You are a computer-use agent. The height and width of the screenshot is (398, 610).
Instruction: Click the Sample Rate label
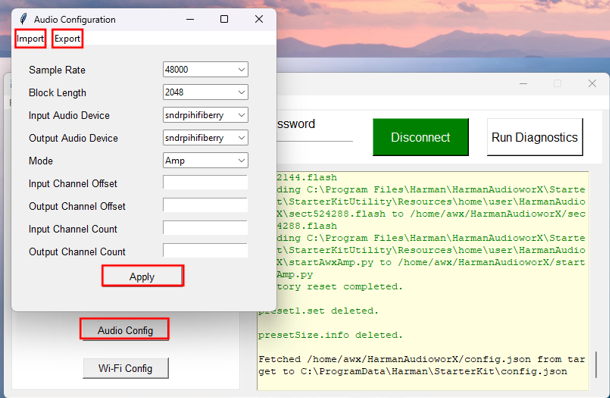57,70
